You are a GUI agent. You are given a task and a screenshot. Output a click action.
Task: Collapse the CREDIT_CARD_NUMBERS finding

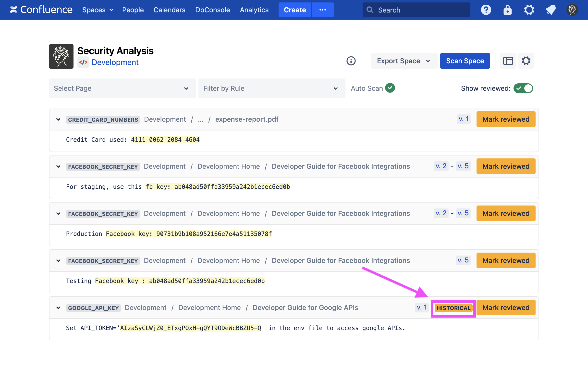pos(58,119)
